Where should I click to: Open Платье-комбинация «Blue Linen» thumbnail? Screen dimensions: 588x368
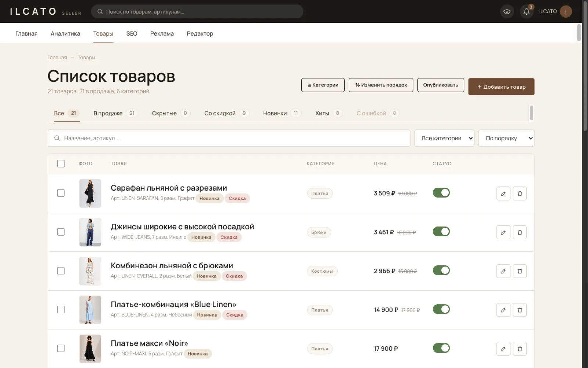(90, 310)
